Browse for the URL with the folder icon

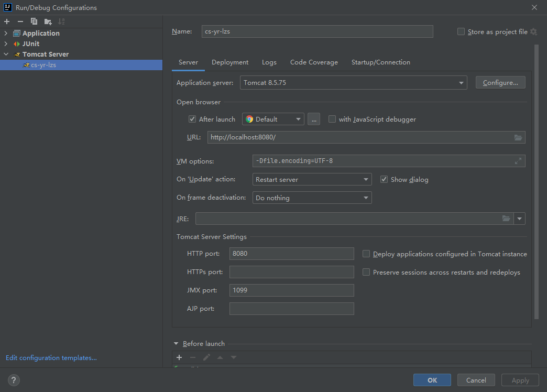pos(518,137)
